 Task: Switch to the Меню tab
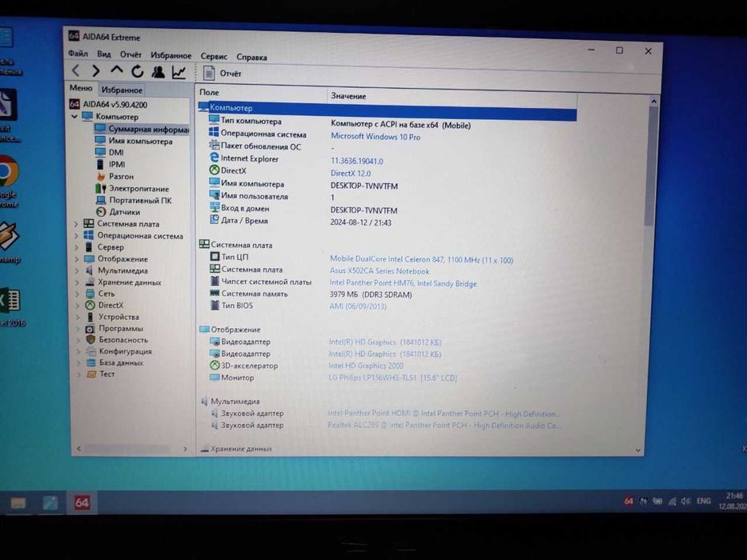[x=81, y=88]
